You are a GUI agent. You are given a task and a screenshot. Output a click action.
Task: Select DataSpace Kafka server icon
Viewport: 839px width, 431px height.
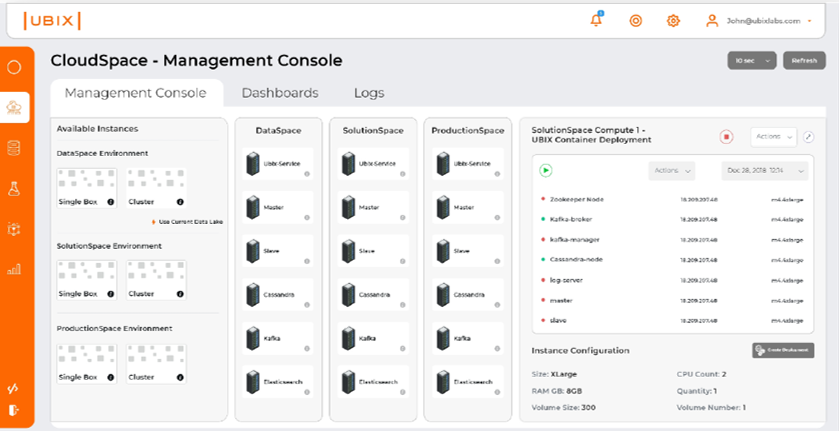pos(253,338)
